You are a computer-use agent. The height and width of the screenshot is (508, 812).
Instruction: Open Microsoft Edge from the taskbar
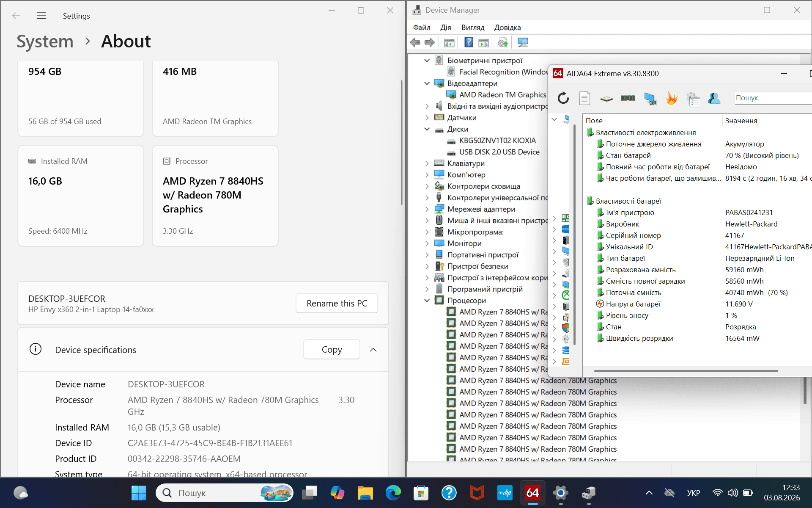point(393,493)
